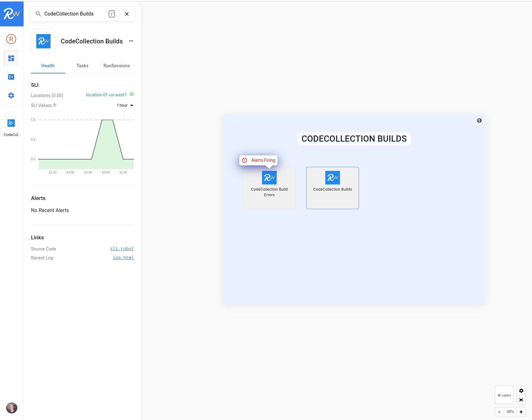Open the log.html recent log link

123,258
